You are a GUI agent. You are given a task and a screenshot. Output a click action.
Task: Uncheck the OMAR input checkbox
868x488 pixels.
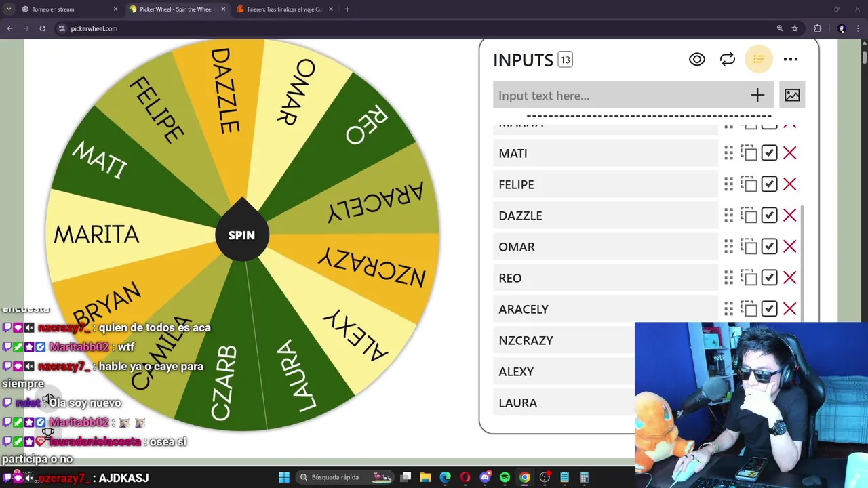tap(769, 247)
